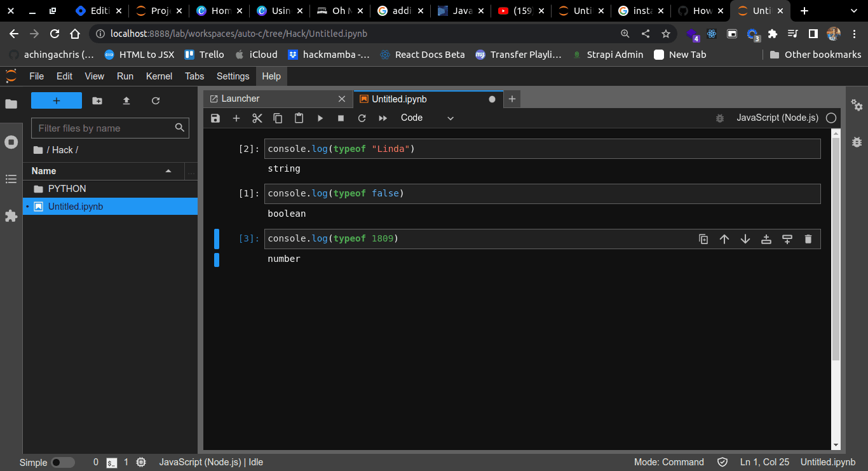Click Ln 1, Col 25 in status bar
Screen dimensions: 868x471
[x=764, y=463]
